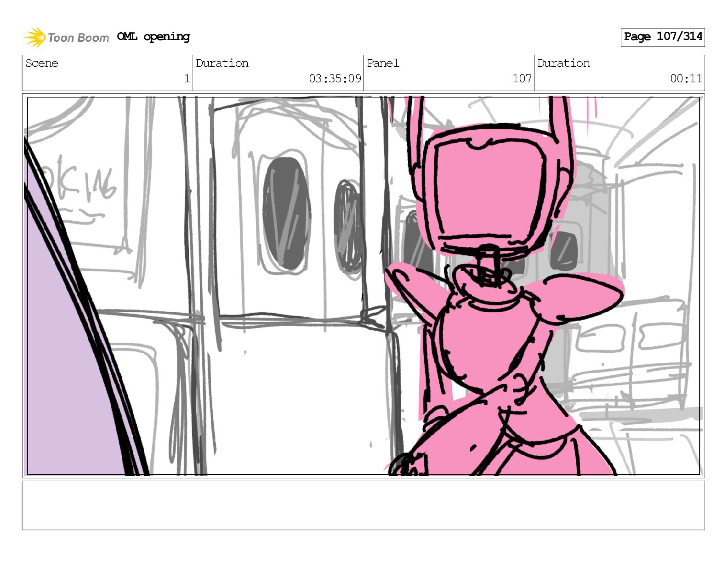Select the panel duration '00:11'

pos(686,79)
